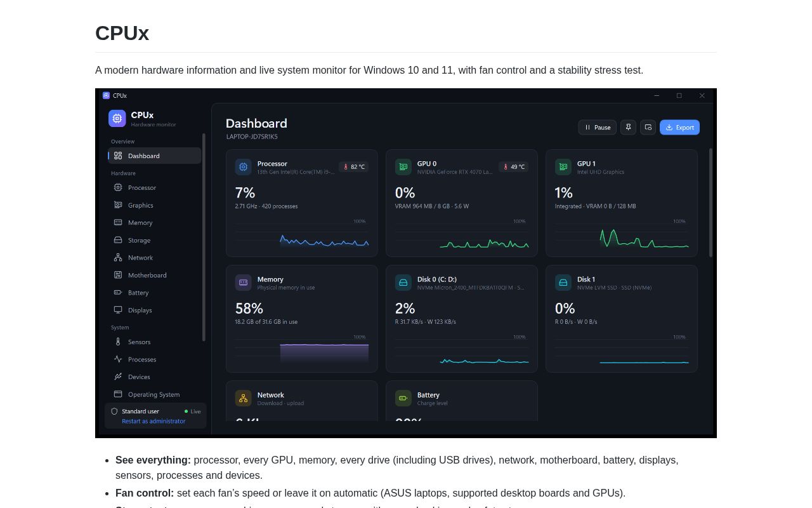Click "2.71 GHz · 420 processes" text
The image size is (812, 508).
266,206
